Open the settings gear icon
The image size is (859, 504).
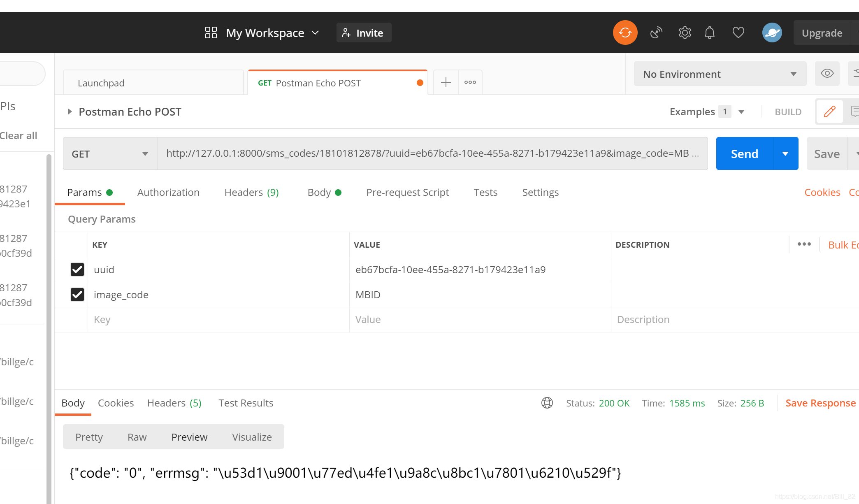pyautogui.click(x=685, y=33)
